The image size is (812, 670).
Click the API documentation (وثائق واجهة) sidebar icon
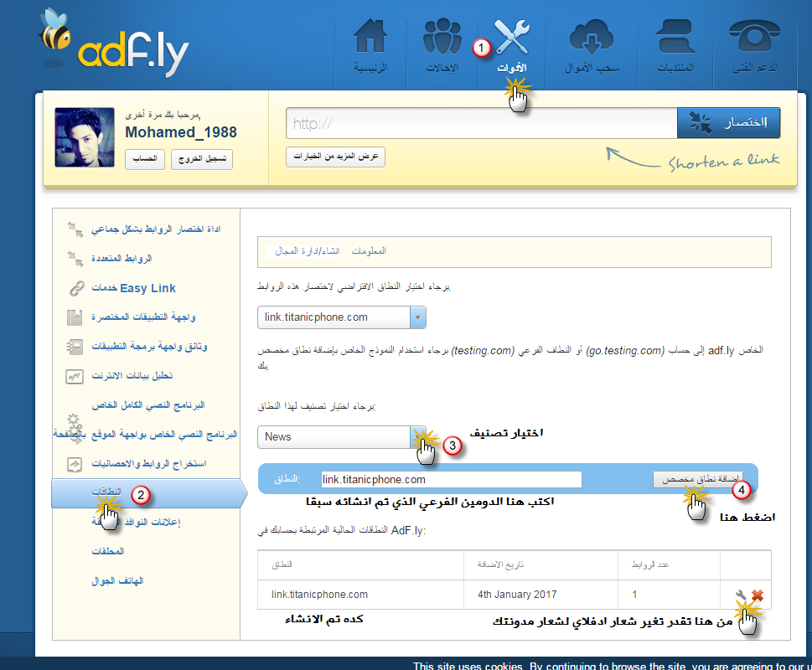(75, 347)
